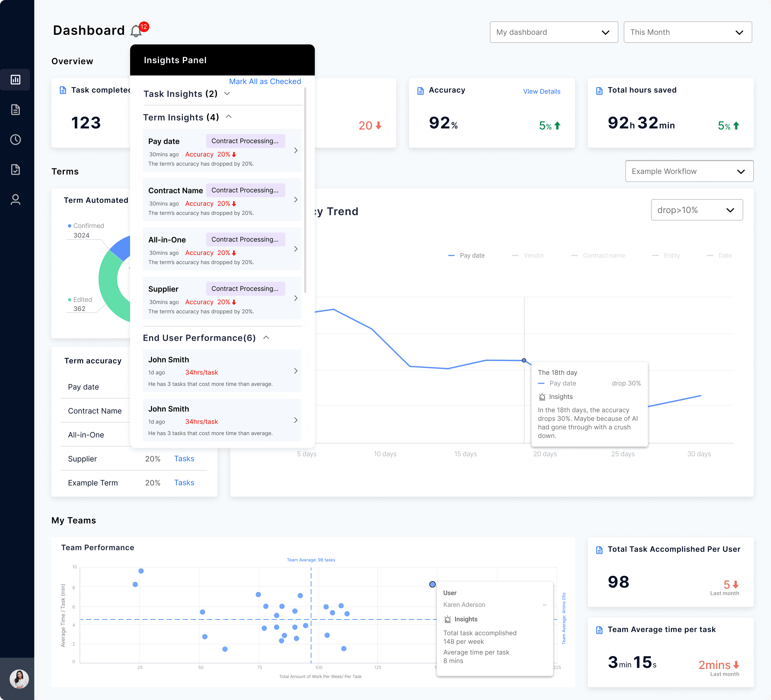
Task: Click Mark All as Checked link
Action: (265, 81)
